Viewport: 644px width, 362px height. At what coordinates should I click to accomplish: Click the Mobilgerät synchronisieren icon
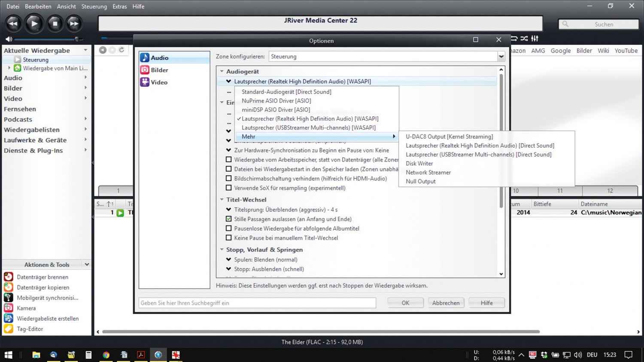pyautogui.click(x=9, y=298)
